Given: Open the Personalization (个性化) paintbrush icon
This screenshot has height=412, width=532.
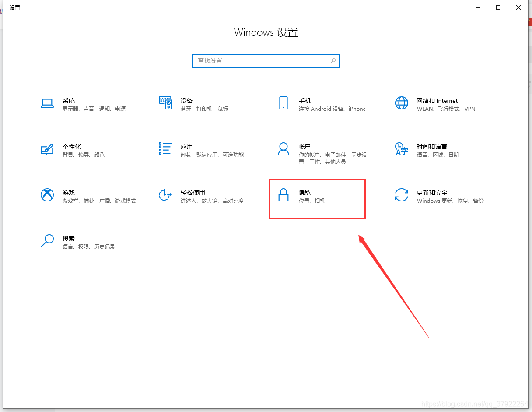Looking at the screenshot, I should (x=47, y=149).
